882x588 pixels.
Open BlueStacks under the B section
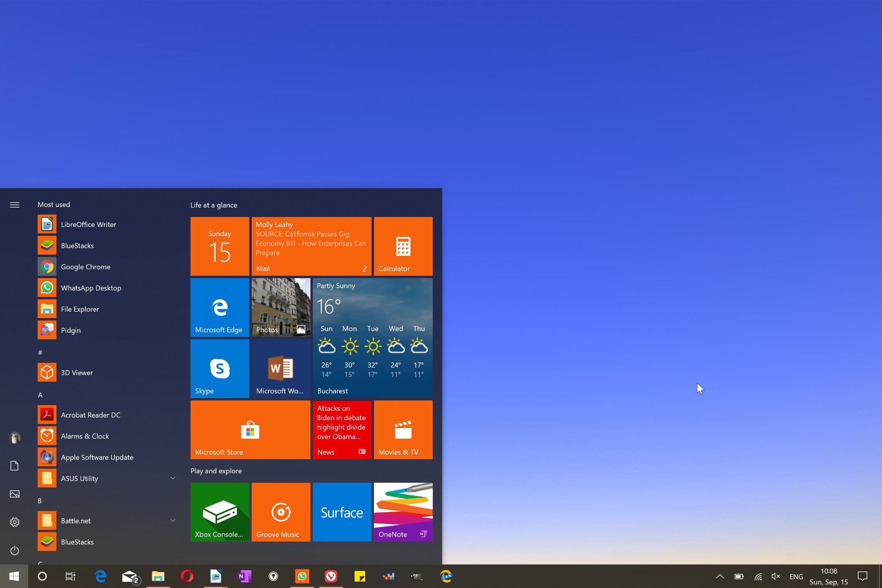(107, 542)
